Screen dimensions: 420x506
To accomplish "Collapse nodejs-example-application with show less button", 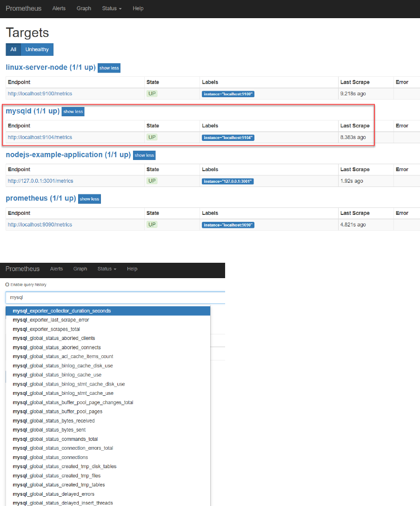I will (x=144, y=155).
